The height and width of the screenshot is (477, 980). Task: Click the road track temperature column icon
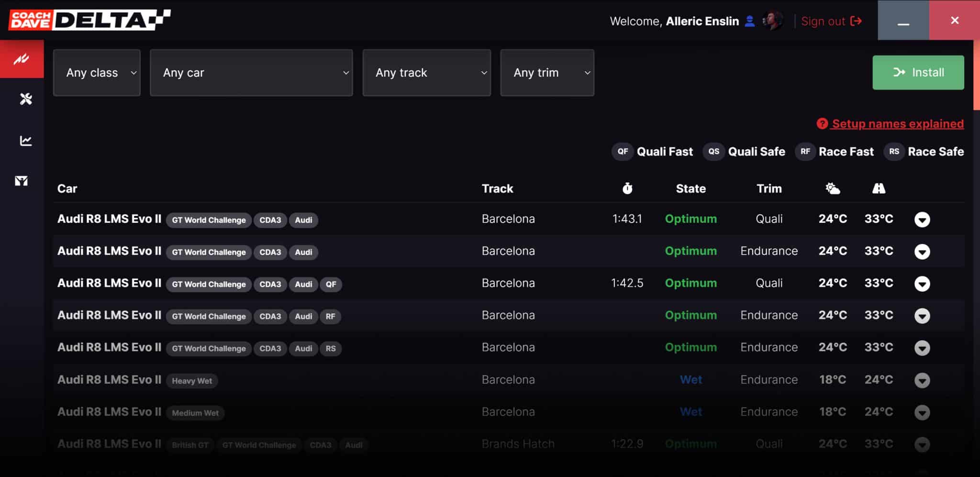tap(879, 188)
